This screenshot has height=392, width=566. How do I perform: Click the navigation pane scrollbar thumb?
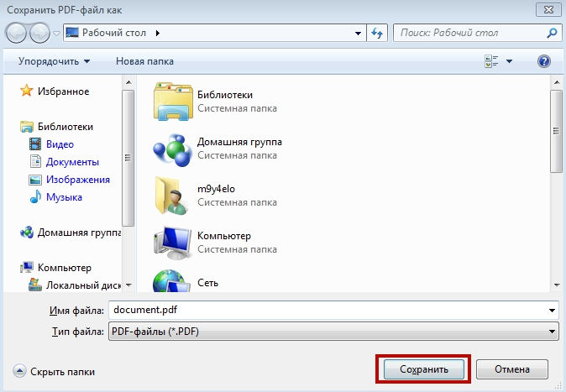click(x=128, y=158)
